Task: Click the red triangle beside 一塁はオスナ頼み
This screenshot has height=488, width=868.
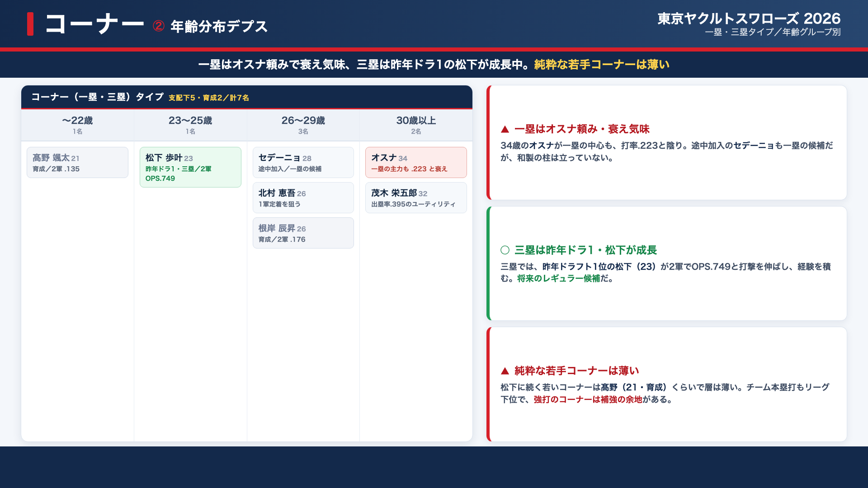Action: coord(505,130)
